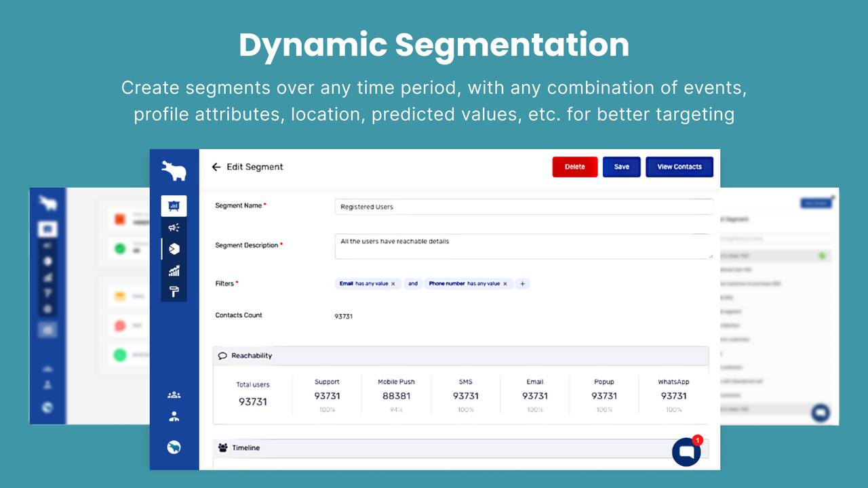Click the Contacts Count value 93731
Screen dimensions: 868x488
pos(344,317)
